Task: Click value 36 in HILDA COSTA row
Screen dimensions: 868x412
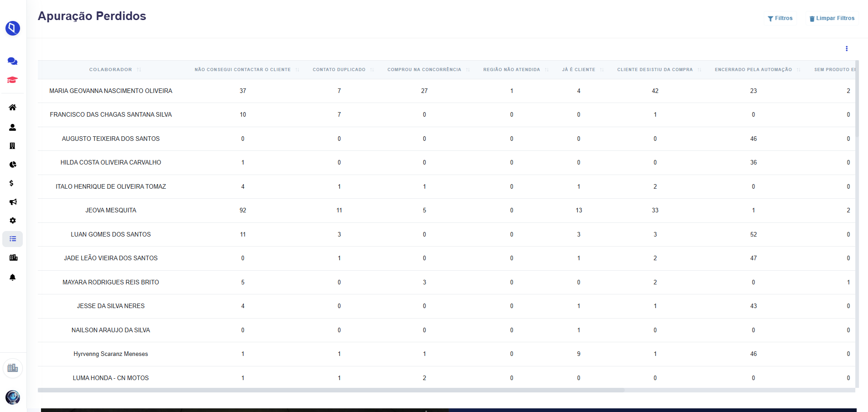Action: (754, 163)
